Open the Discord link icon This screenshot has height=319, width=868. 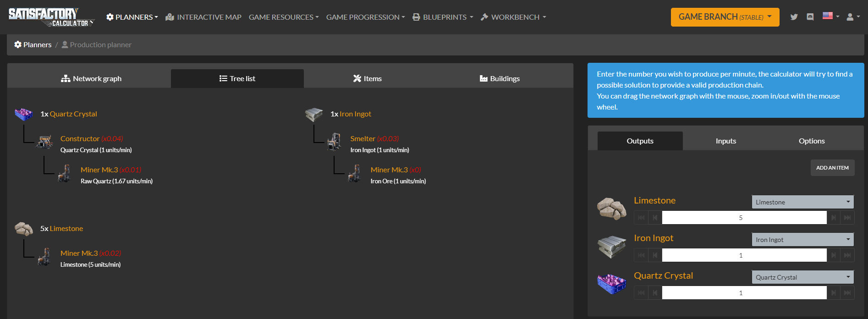point(810,17)
